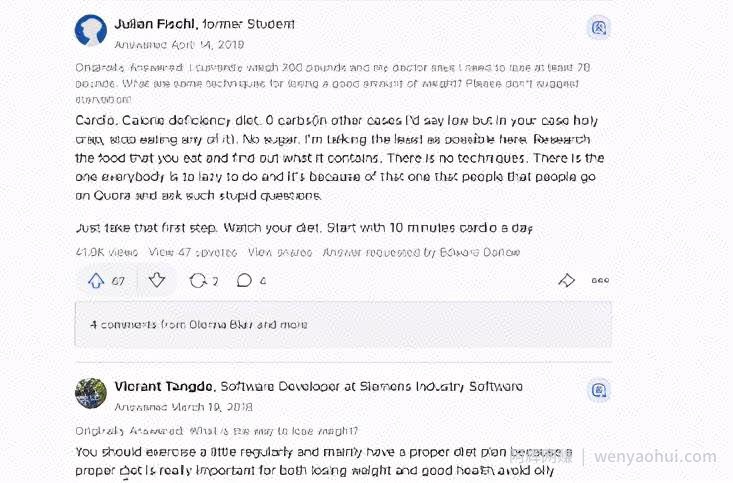733x483 pixels.
Task: Click the badge icon beside Vicrant Tangde's answer
Action: [599, 390]
